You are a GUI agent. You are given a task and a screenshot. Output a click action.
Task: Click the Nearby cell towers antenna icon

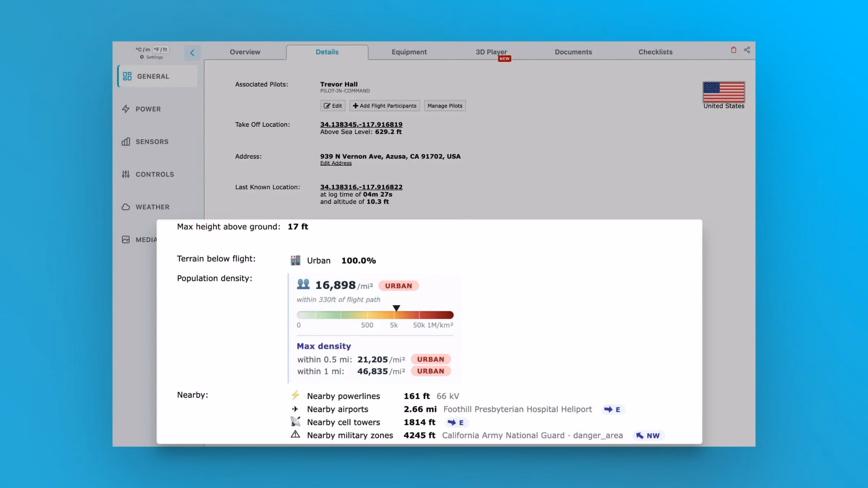(x=295, y=421)
